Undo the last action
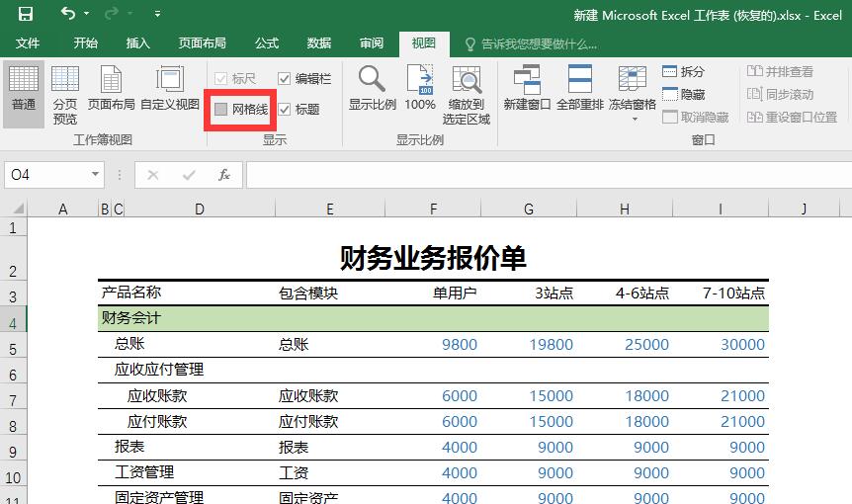The image size is (852, 504). (x=68, y=13)
